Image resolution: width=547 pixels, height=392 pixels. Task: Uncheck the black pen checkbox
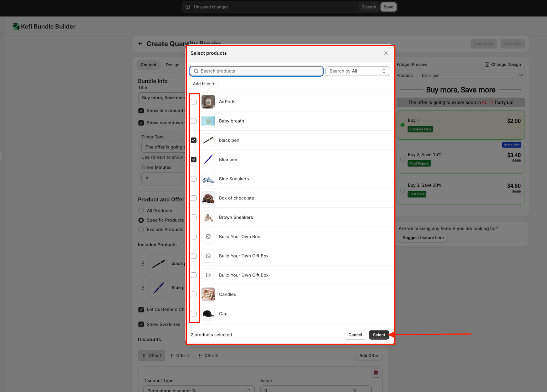tap(194, 140)
